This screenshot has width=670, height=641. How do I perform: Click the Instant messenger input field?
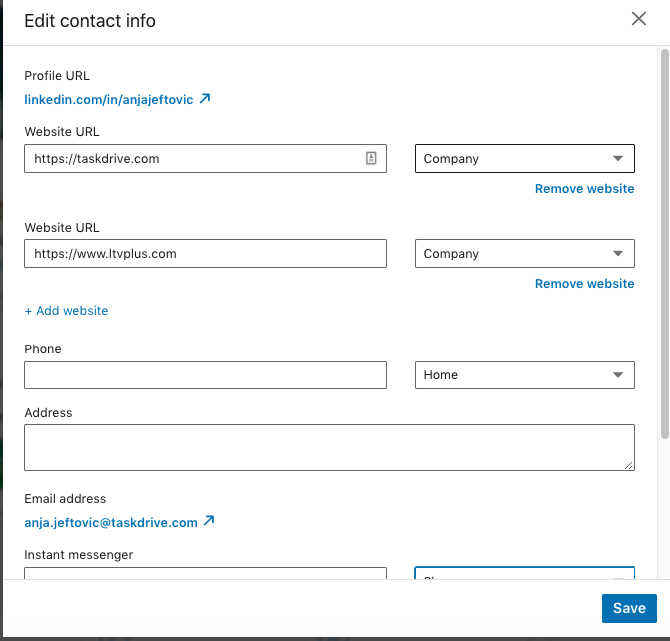pyautogui.click(x=205, y=573)
